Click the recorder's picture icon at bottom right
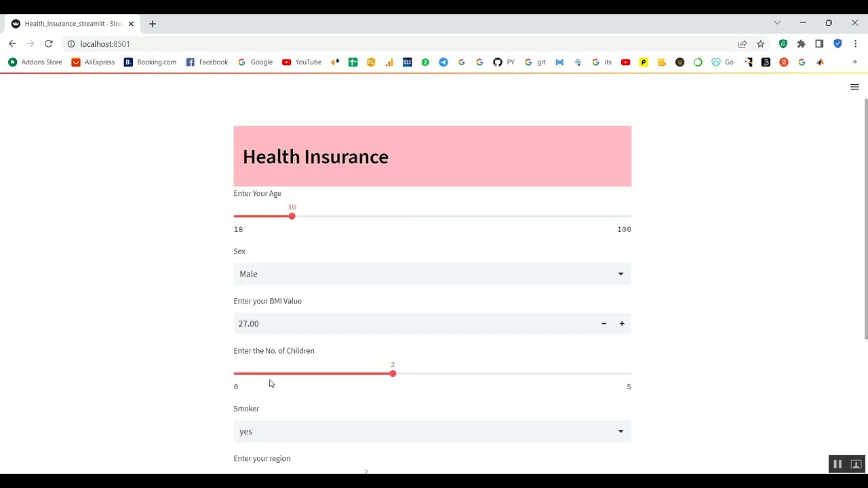 click(856, 464)
